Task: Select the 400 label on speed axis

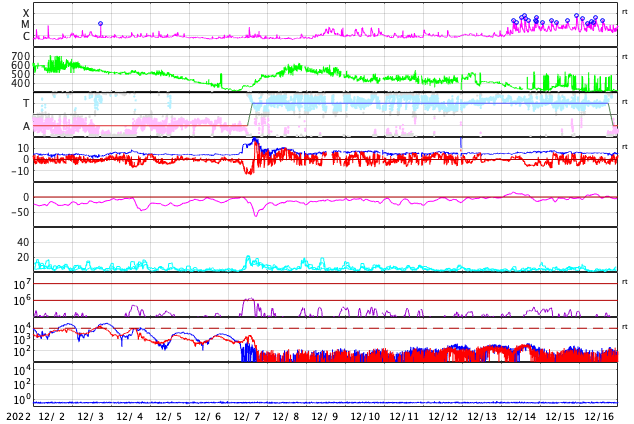Action: point(20,83)
